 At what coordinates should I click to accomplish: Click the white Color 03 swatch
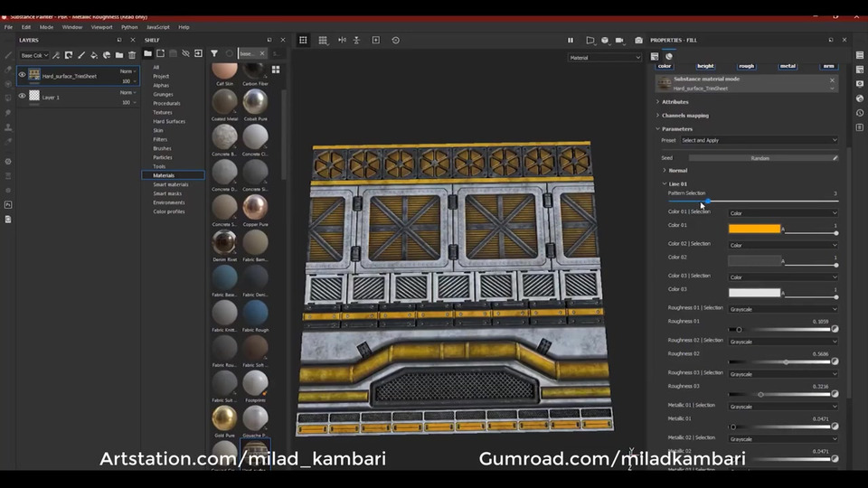(754, 293)
